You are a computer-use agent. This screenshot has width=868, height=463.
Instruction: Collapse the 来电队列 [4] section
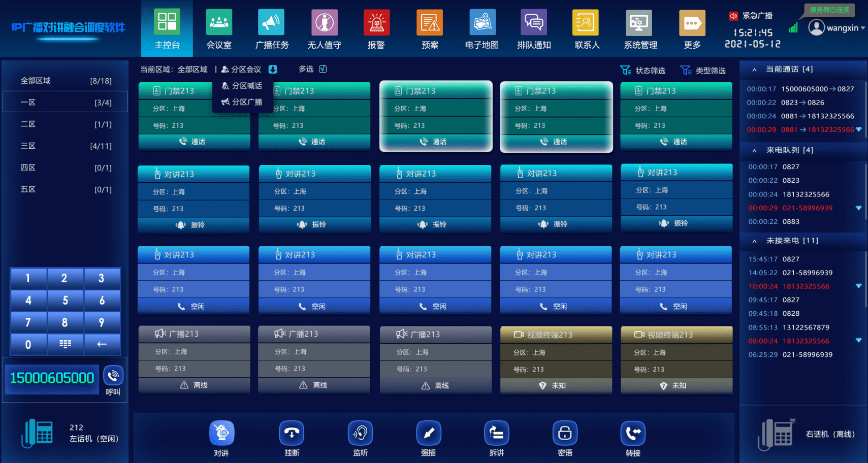pos(754,150)
